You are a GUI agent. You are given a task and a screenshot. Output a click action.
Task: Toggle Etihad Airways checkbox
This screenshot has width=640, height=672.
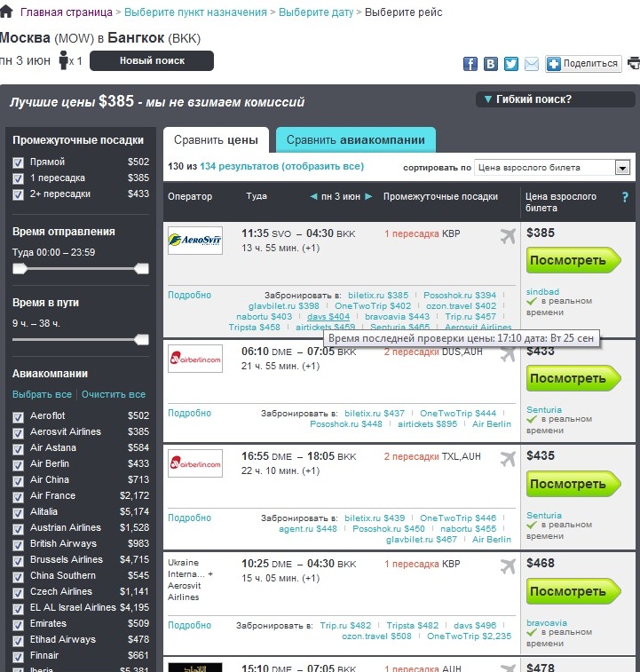click(18, 640)
